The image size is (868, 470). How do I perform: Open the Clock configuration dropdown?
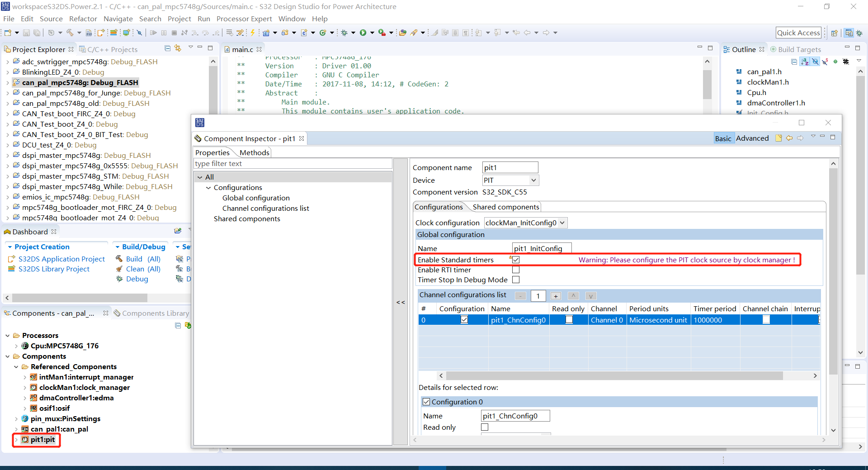tap(562, 223)
